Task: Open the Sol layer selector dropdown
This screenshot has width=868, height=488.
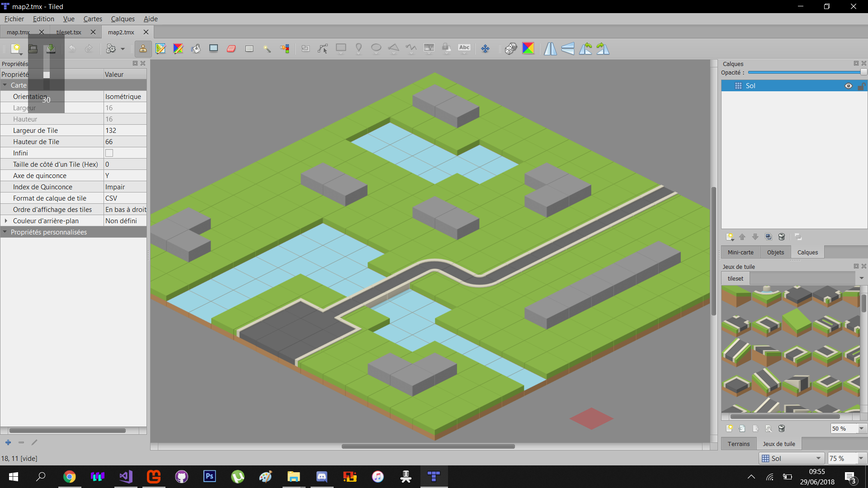Action: (792, 458)
